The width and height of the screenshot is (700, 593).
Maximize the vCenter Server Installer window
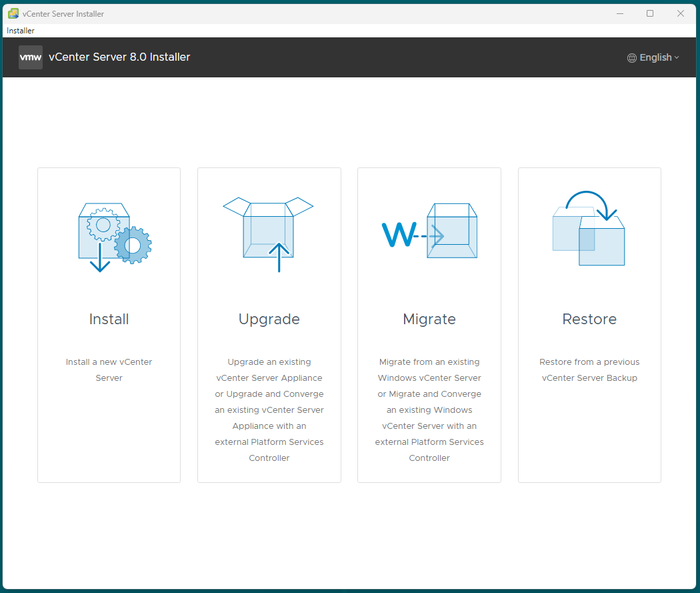click(x=650, y=13)
